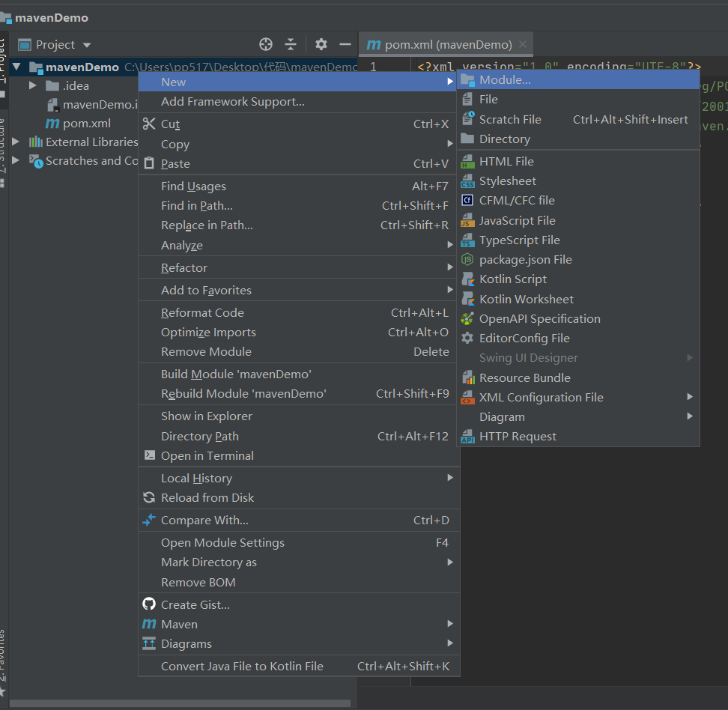
Task: Expand the .idea folder
Action: [x=32, y=85]
